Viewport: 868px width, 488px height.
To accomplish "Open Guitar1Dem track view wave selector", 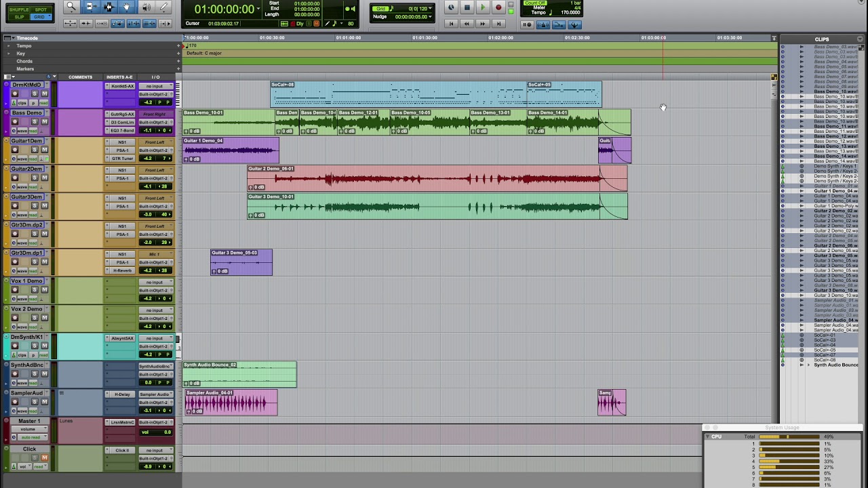I will point(22,159).
